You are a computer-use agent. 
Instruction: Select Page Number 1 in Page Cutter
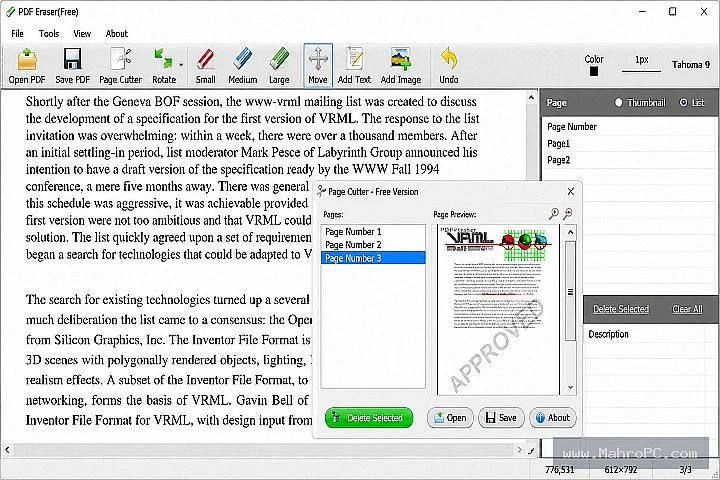[373, 232]
